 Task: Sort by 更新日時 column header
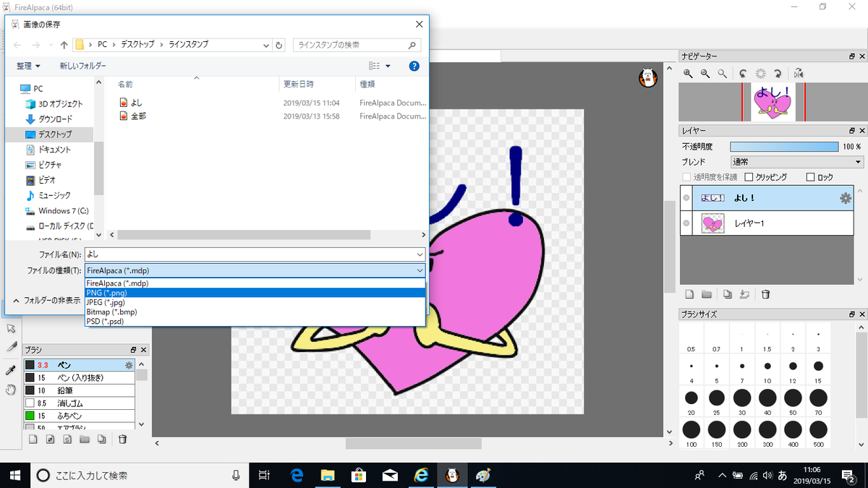pos(298,85)
